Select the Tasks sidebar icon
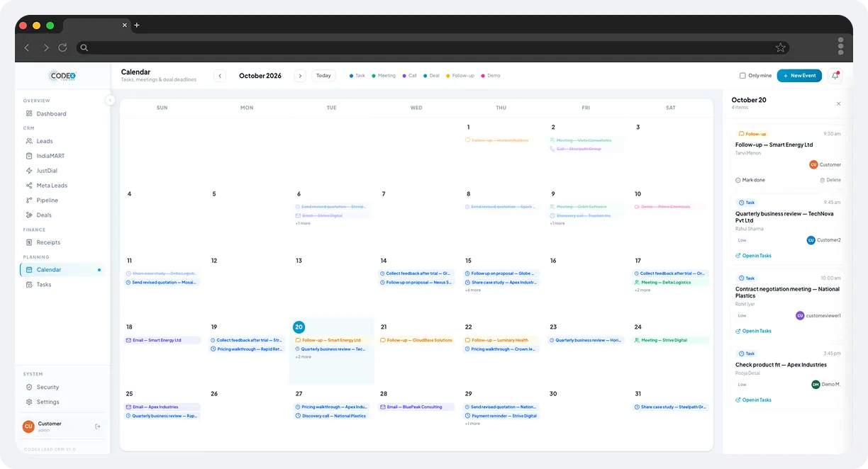868x469 pixels. coord(29,284)
